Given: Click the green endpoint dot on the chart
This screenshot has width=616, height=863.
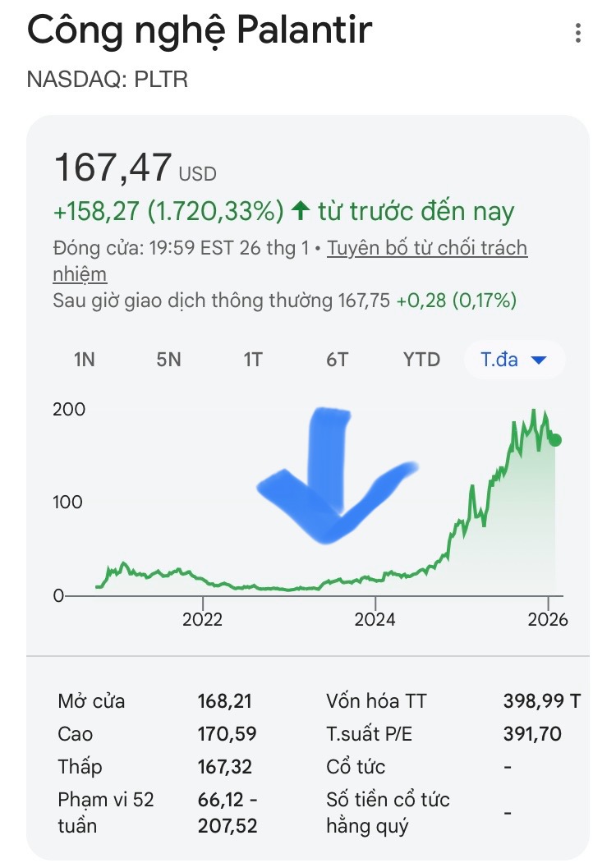Looking at the screenshot, I should (x=555, y=440).
